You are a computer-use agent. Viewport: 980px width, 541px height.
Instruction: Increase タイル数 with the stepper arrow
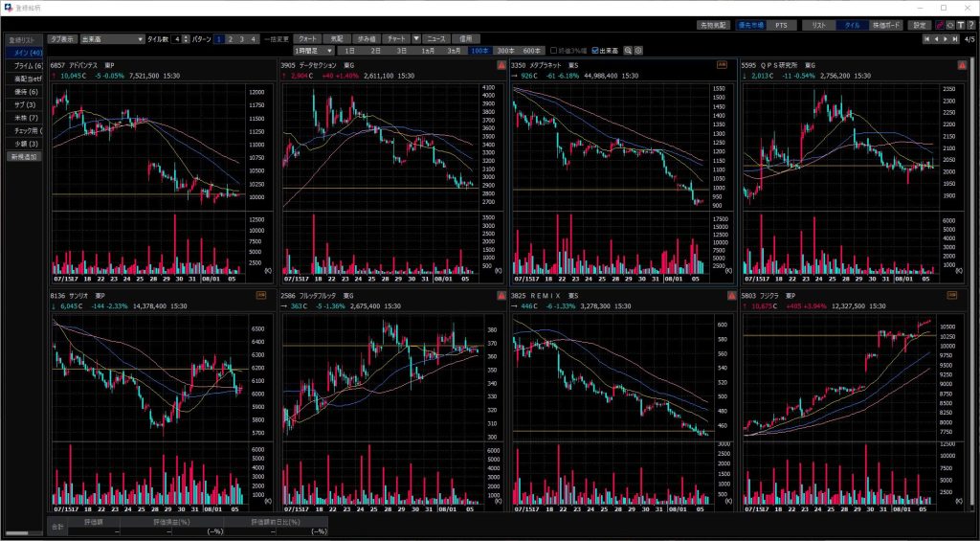(x=185, y=37)
